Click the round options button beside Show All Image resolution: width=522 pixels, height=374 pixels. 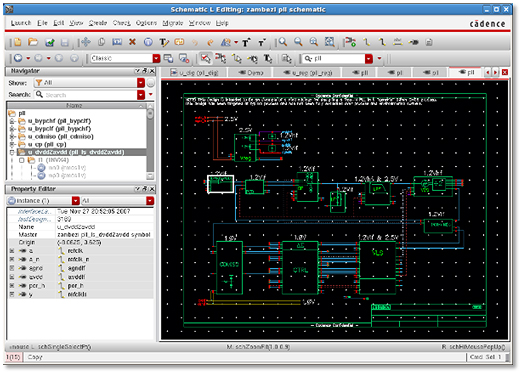[151, 83]
